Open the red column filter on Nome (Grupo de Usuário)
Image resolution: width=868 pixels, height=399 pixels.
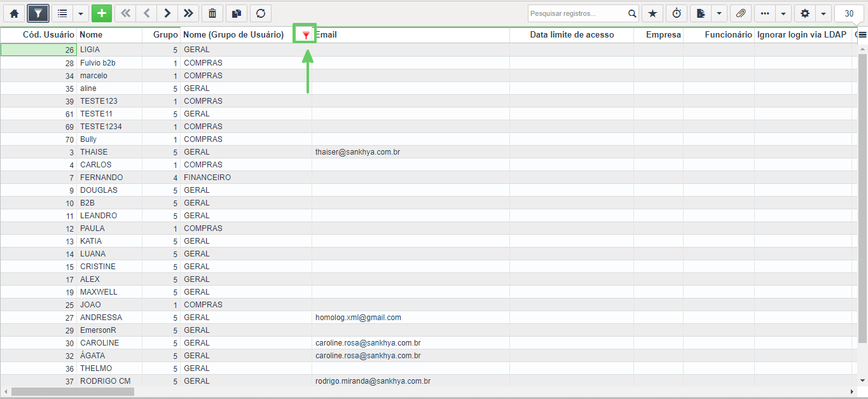click(306, 36)
